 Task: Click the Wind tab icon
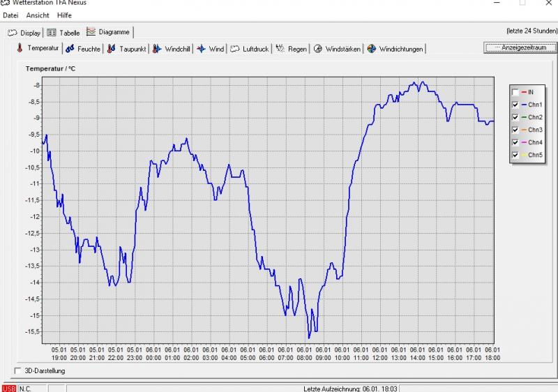(x=201, y=49)
